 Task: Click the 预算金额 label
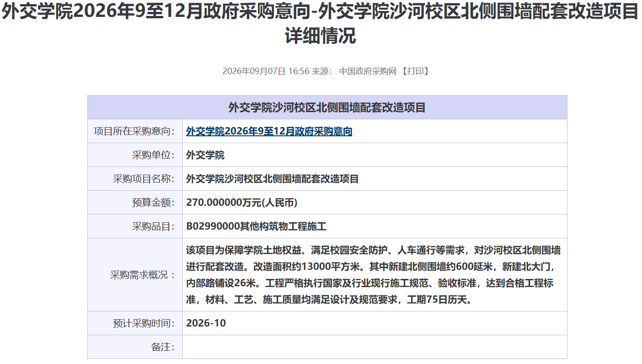[x=154, y=203]
